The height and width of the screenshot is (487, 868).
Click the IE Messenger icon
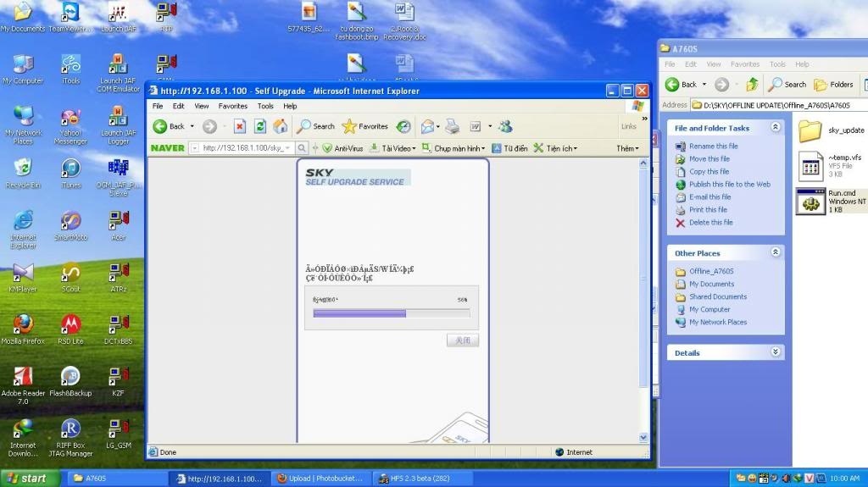505,127
